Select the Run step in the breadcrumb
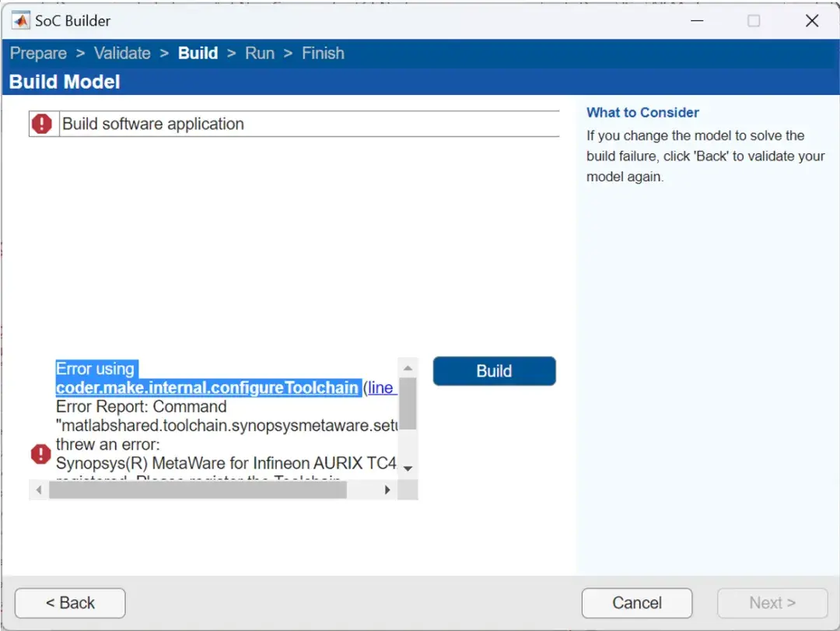 [260, 53]
